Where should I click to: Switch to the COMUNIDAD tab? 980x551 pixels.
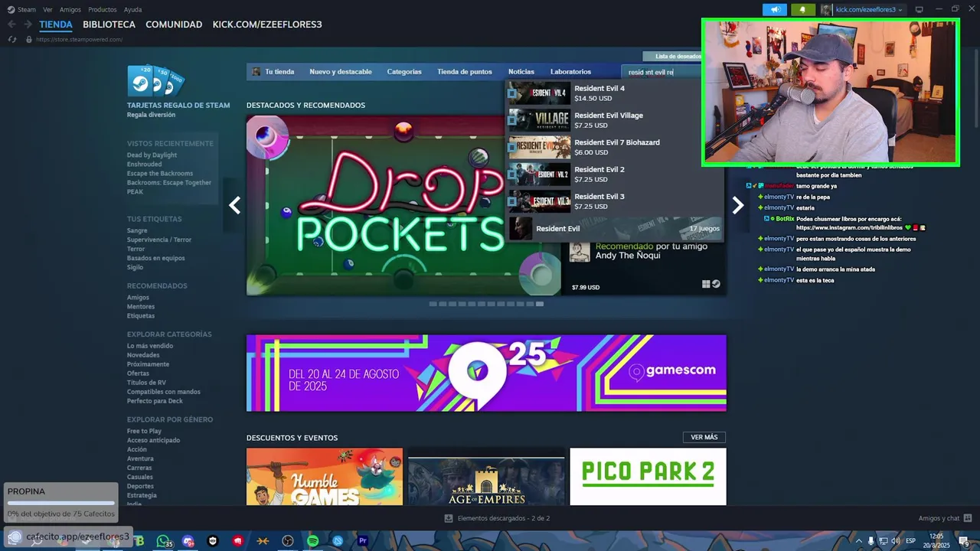(174, 24)
